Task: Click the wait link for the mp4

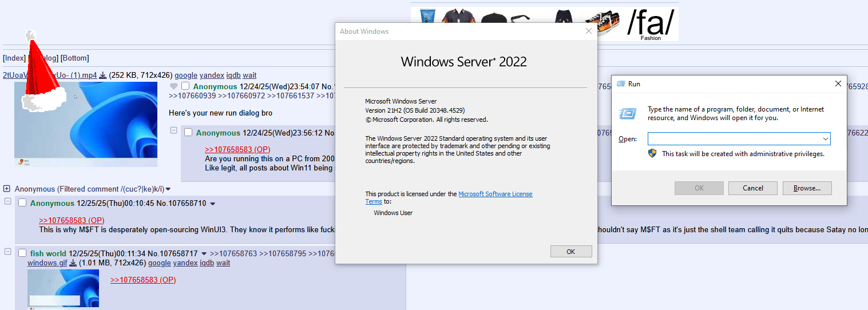Action: [249, 75]
